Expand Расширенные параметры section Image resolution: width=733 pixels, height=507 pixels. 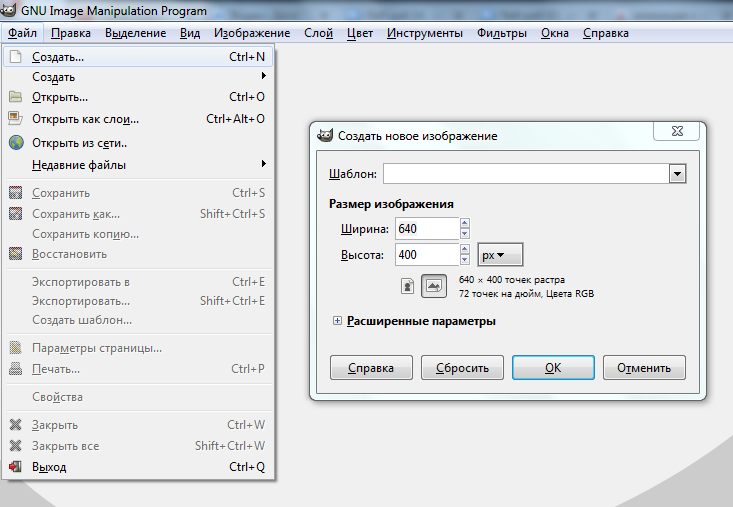[x=337, y=321]
